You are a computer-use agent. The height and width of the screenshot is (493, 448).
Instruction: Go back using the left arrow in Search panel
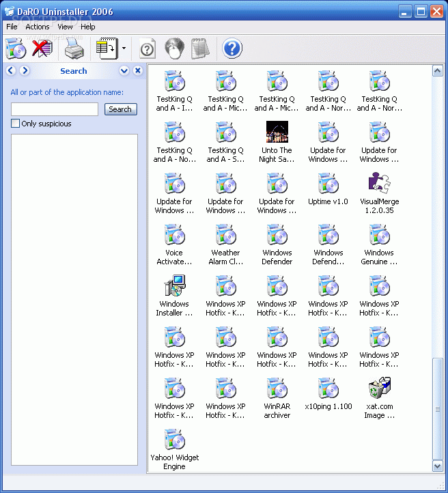click(11, 70)
